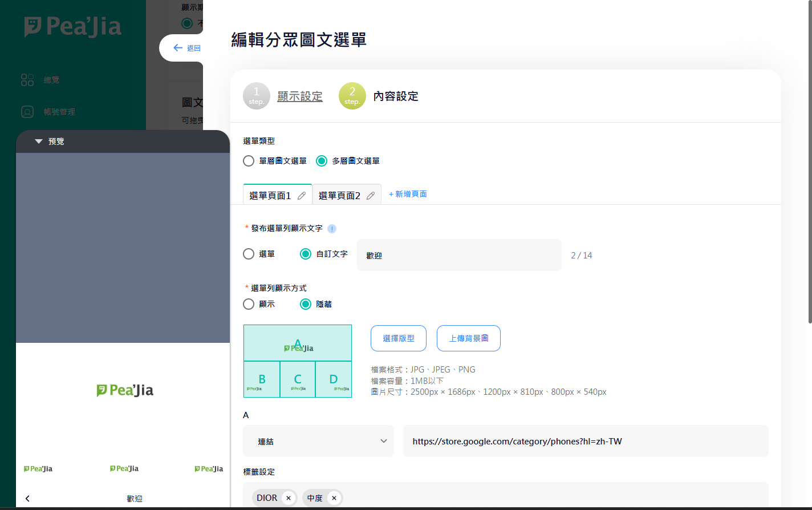This screenshot has height=510, width=812.
Task: Click the 選擇版型 button
Action: coord(399,338)
